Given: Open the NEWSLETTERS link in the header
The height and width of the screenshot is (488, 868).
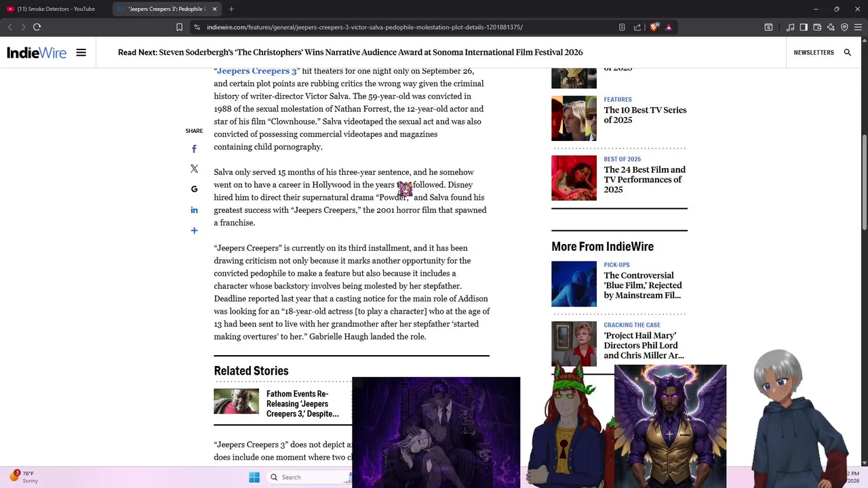Looking at the screenshot, I should 814,52.
